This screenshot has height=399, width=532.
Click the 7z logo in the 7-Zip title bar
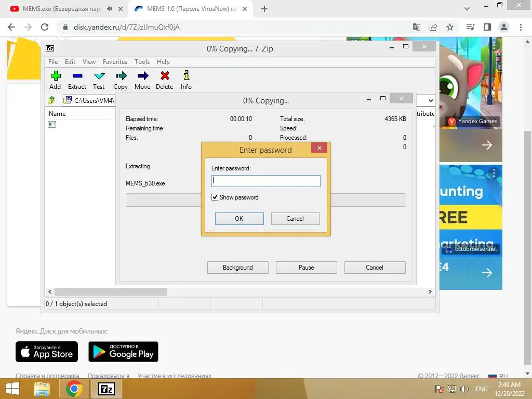(50, 48)
